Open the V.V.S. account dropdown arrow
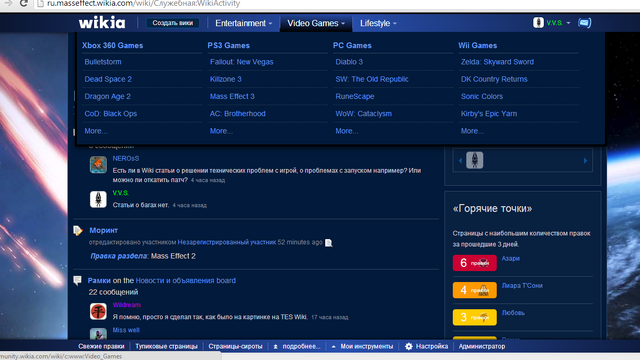This screenshot has height=360, width=640. coord(568,23)
